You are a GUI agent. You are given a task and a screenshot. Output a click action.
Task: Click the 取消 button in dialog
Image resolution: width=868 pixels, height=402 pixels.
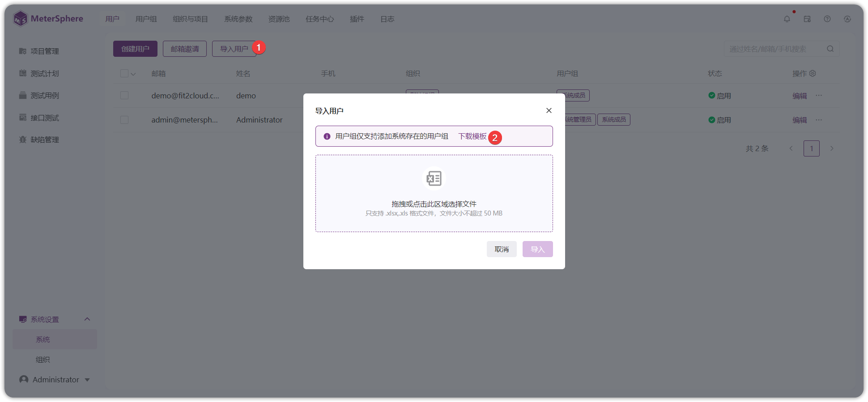(x=502, y=249)
